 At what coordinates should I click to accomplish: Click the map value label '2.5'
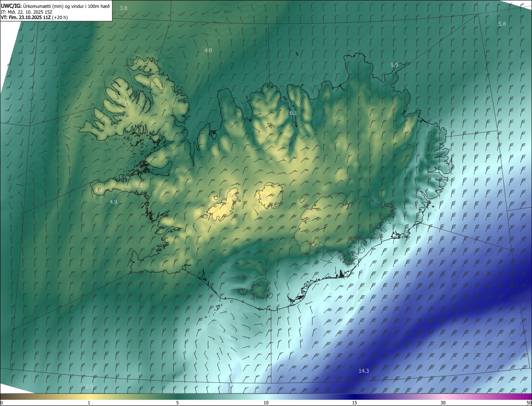(x=407, y=130)
